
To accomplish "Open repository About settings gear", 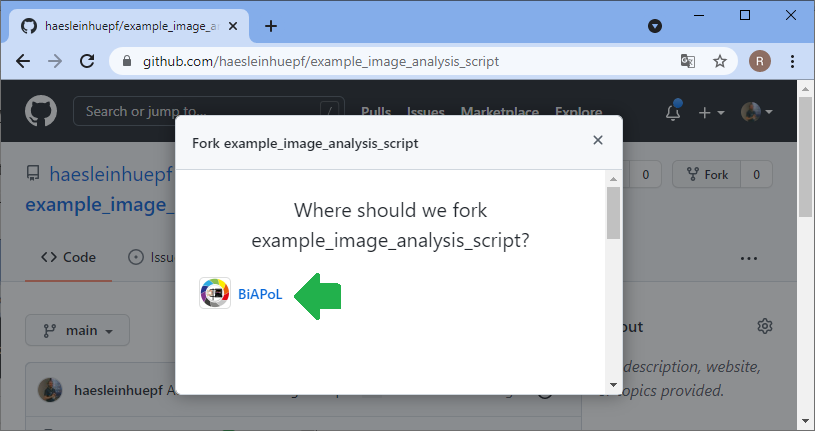I will pos(765,326).
